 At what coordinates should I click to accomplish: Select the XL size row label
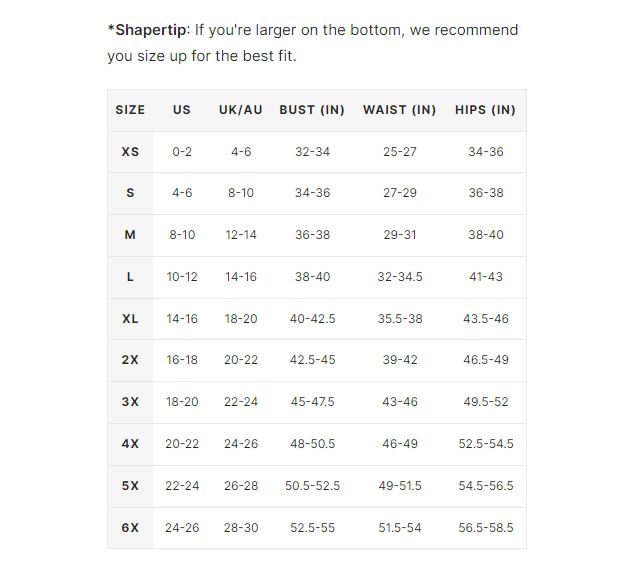tap(130, 318)
